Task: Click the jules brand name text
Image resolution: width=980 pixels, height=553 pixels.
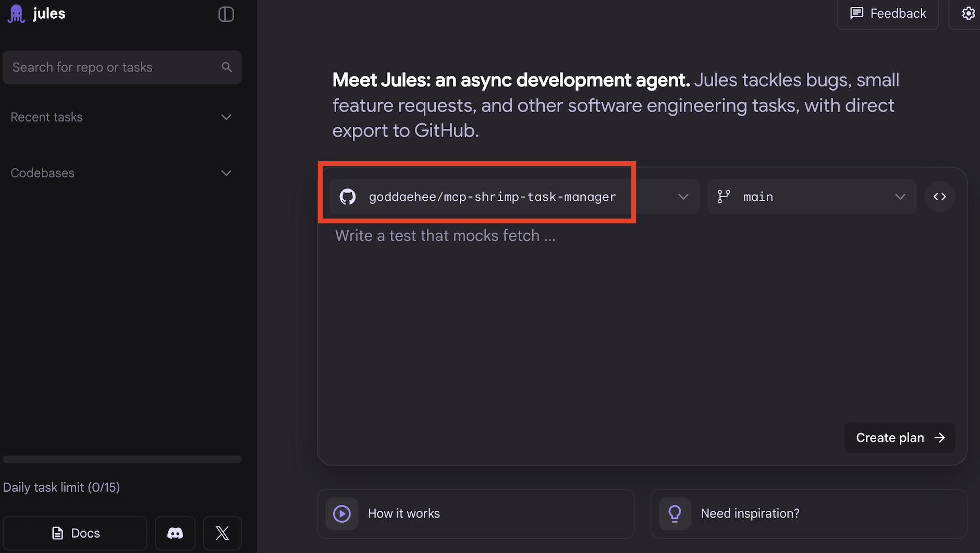Action: tap(49, 14)
